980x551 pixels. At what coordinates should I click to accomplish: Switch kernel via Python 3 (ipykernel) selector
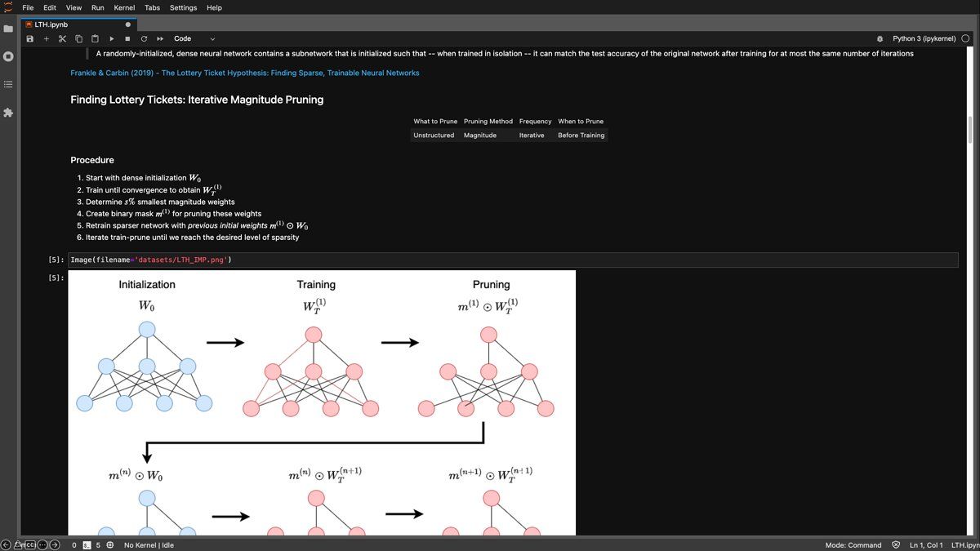(x=924, y=38)
